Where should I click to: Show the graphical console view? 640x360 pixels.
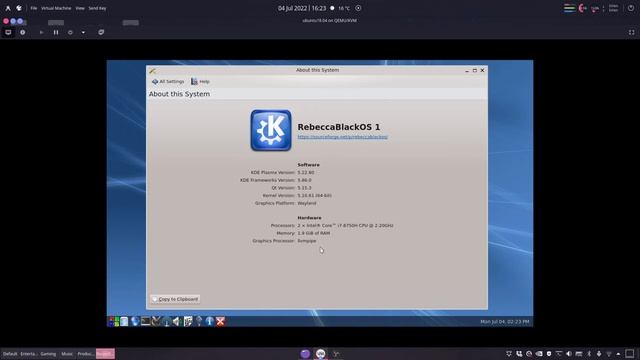point(8,32)
